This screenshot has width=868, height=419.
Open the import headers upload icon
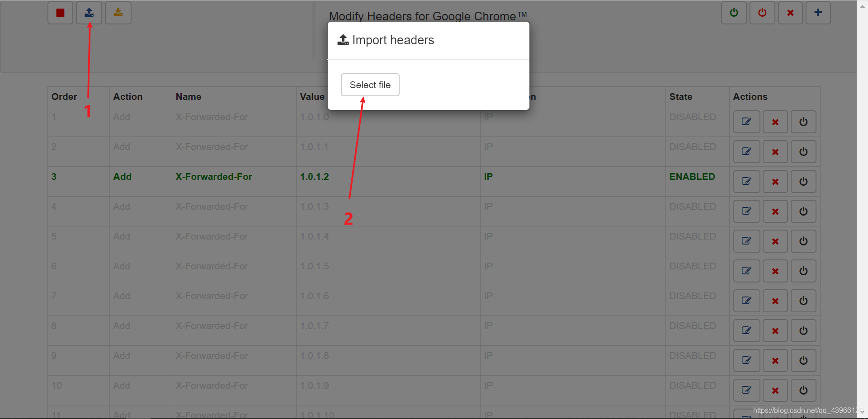point(89,13)
